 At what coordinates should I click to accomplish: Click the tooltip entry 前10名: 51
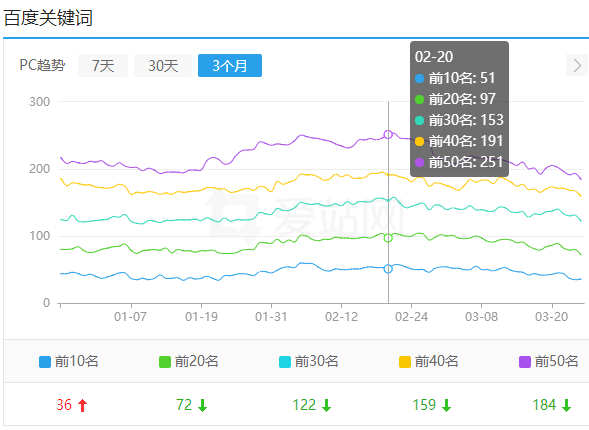(x=455, y=78)
